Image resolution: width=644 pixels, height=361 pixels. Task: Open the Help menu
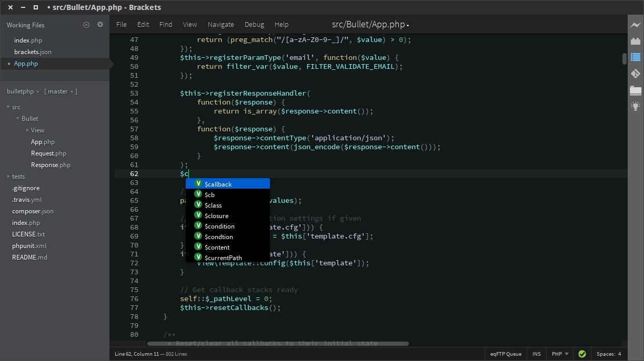click(281, 24)
